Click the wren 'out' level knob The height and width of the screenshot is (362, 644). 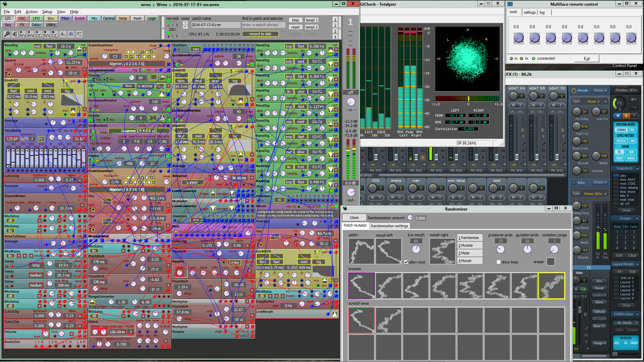351,192
